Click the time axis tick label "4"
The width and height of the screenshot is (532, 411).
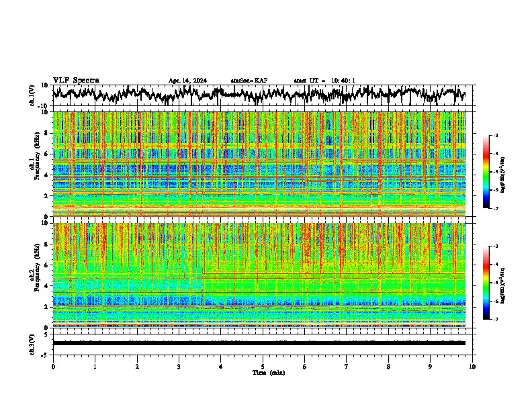[x=221, y=367]
